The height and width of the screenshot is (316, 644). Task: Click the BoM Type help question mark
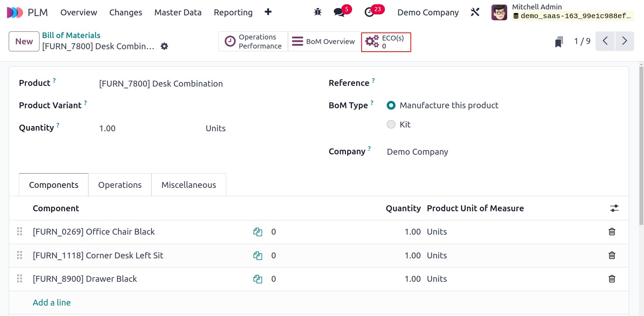pyautogui.click(x=372, y=103)
